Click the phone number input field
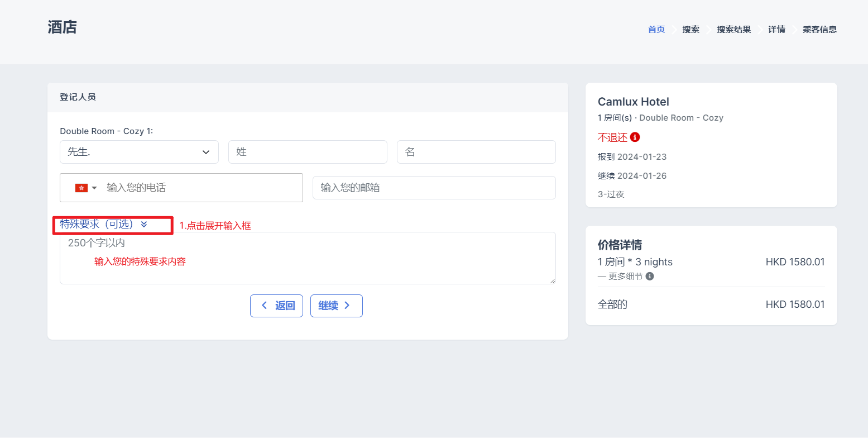868x438 pixels. (201, 188)
